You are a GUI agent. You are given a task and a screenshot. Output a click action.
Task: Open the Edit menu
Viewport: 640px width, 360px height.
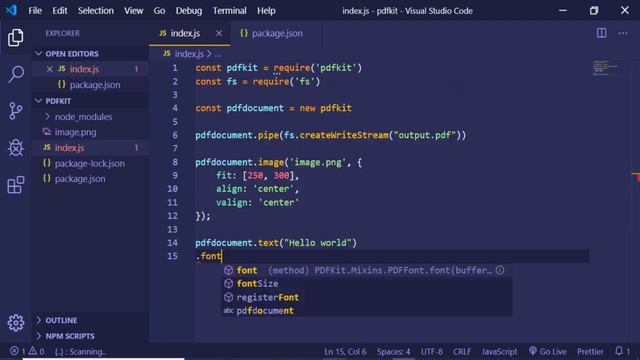coord(60,11)
